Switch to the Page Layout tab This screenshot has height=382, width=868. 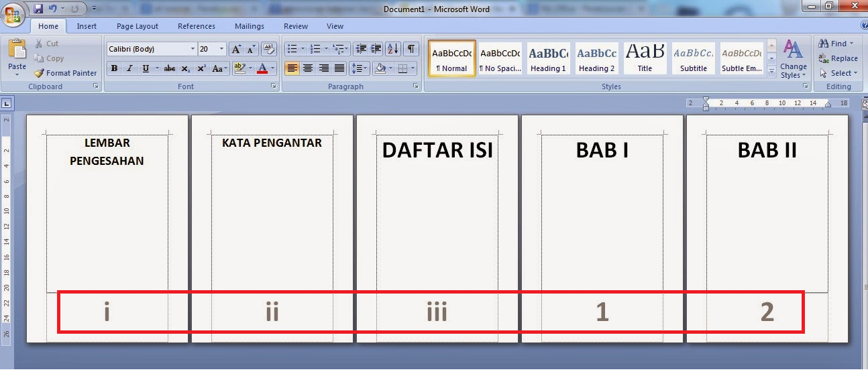click(x=138, y=26)
